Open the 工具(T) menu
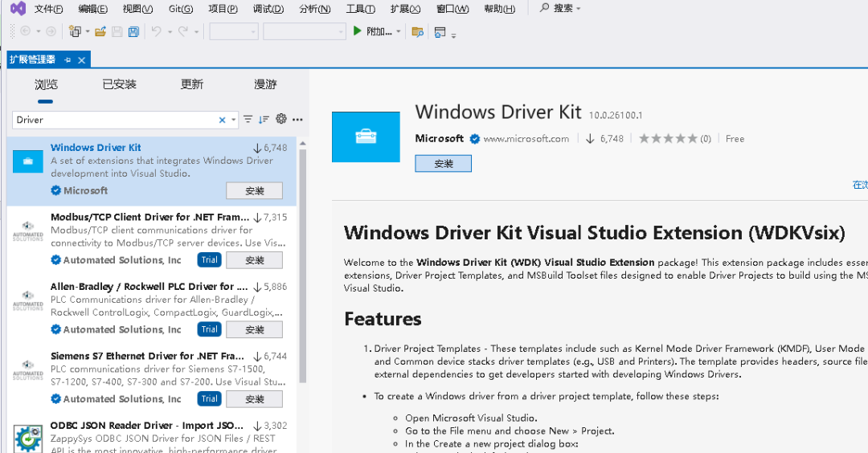This screenshot has height=453, width=868. click(x=360, y=9)
